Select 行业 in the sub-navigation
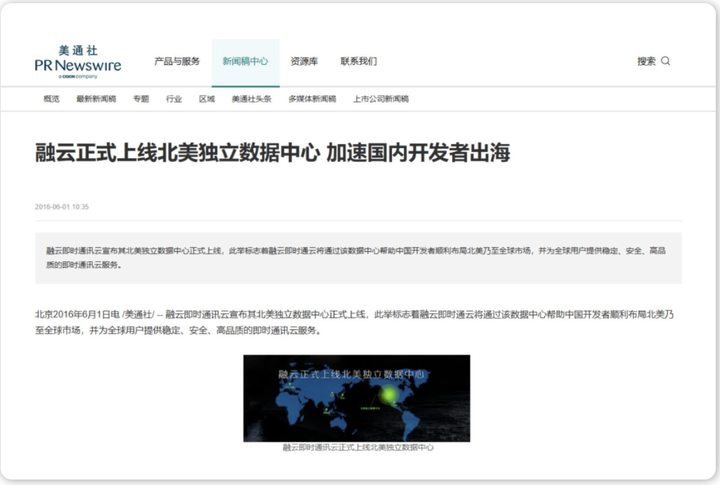720x485 pixels. [174, 99]
